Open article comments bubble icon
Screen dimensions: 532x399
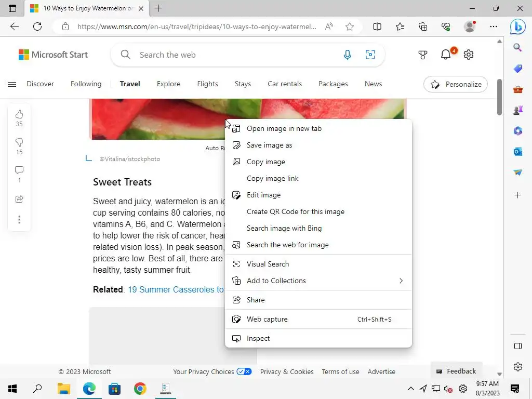19,170
